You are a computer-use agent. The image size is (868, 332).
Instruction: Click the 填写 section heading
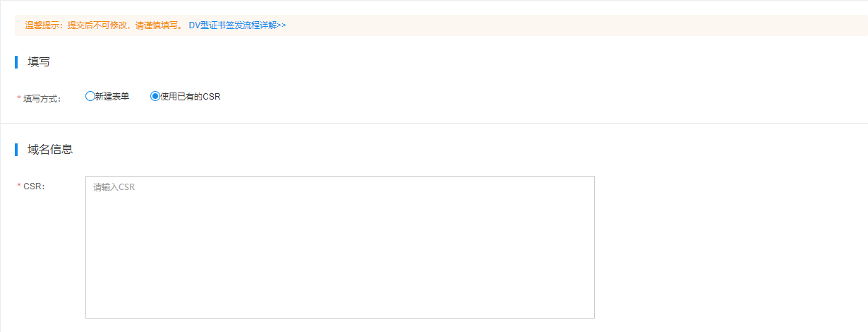[39, 62]
